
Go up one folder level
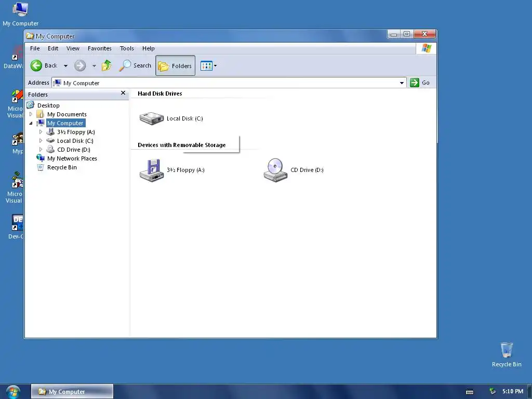pyautogui.click(x=107, y=65)
